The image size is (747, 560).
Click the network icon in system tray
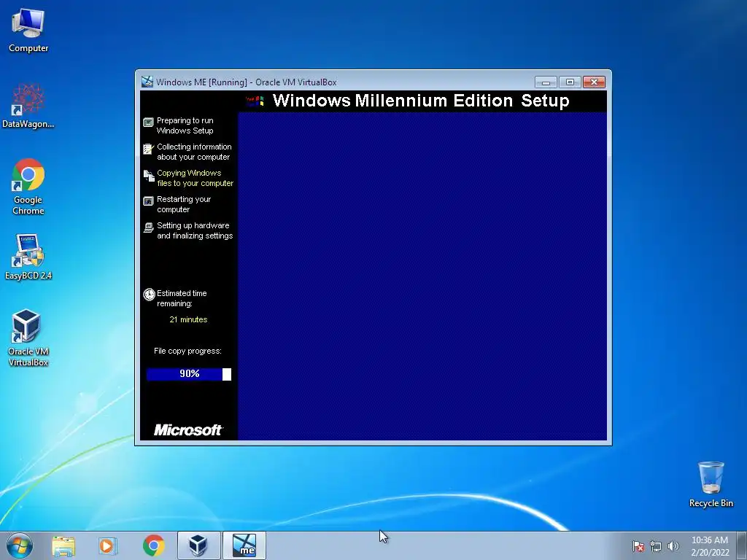(x=656, y=546)
